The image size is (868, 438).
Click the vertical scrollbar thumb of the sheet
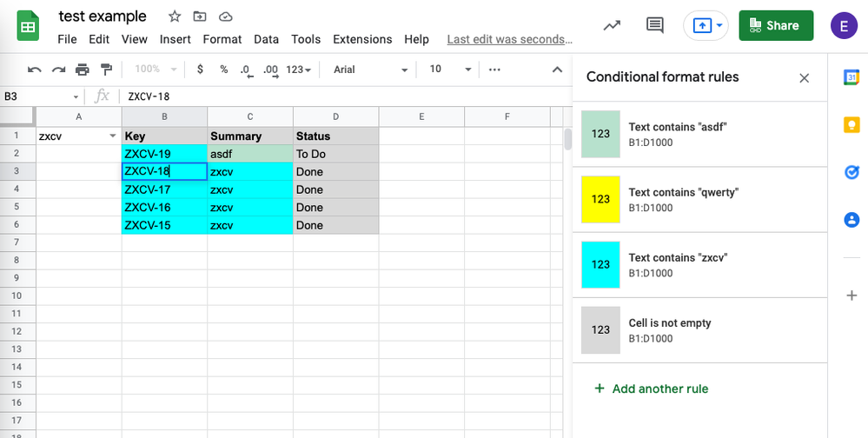tap(567, 139)
